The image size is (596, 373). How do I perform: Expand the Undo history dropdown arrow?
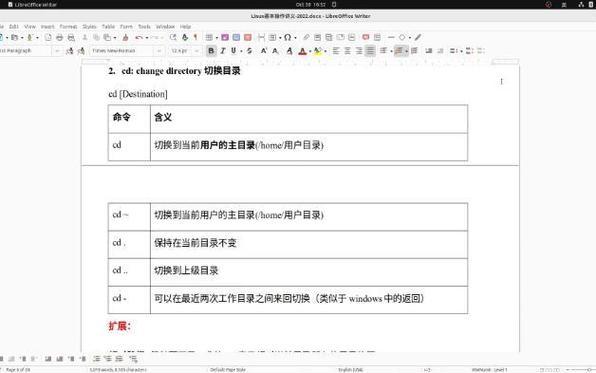(147, 38)
